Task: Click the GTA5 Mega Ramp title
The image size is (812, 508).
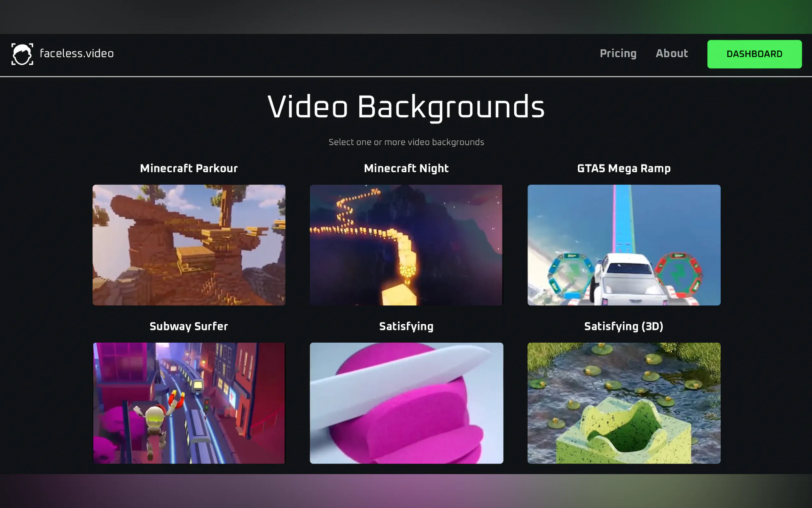Action: [x=624, y=168]
